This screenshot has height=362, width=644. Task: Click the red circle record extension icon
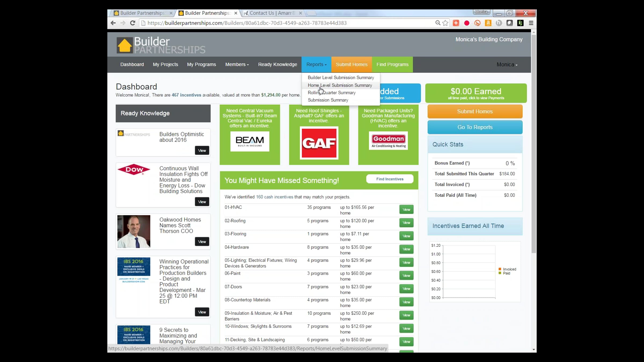[x=467, y=23]
